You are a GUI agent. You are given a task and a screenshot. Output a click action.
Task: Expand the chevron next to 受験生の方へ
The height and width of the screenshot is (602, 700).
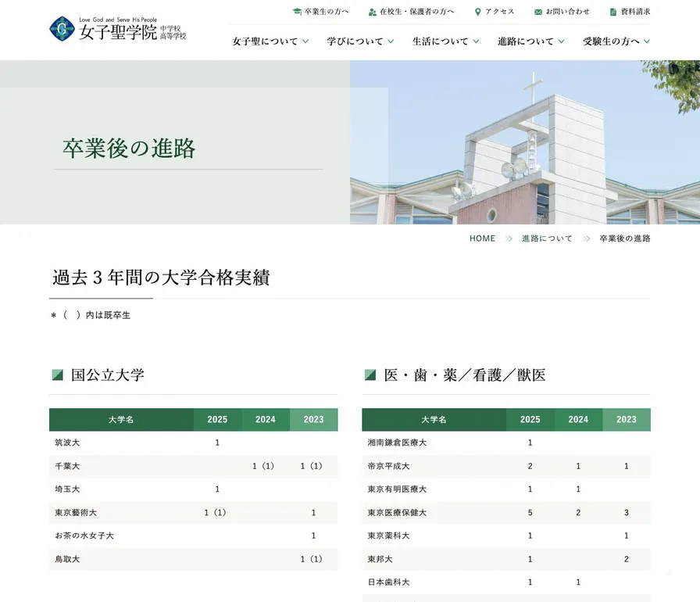pyautogui.click(x=646, y=41)
